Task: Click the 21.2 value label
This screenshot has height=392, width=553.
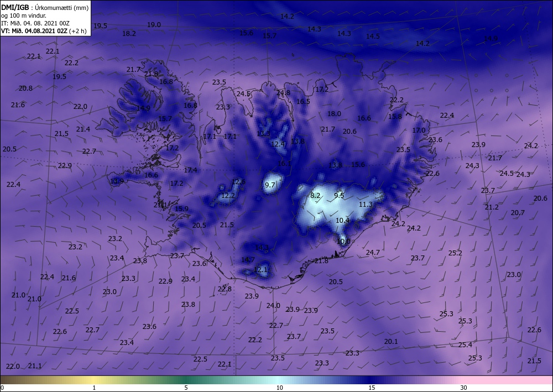Action: pos(492,207)
